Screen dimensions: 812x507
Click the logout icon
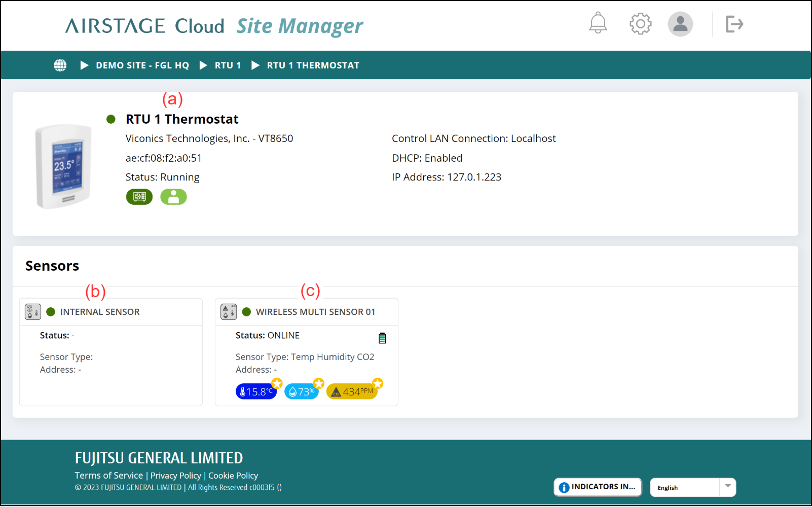point(734,24)
